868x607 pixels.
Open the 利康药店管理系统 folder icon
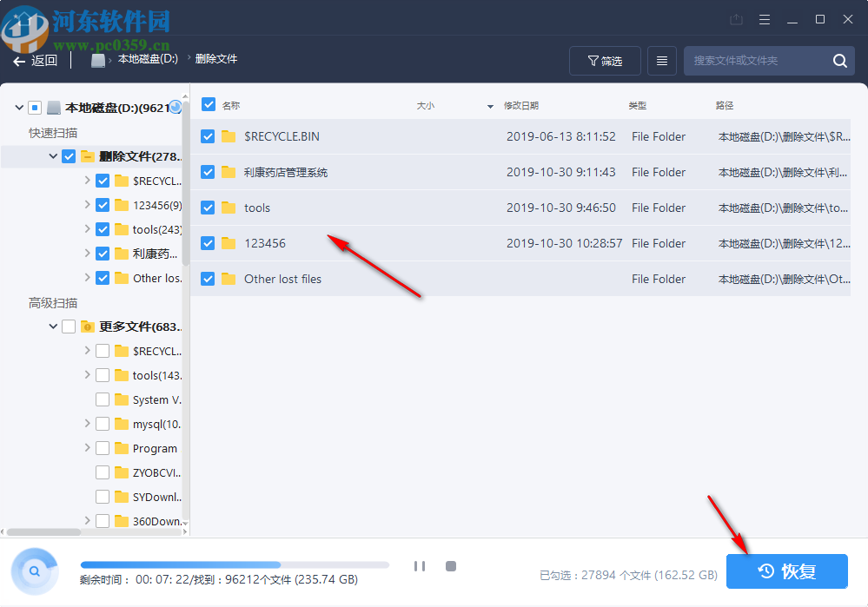click(230, 172)
